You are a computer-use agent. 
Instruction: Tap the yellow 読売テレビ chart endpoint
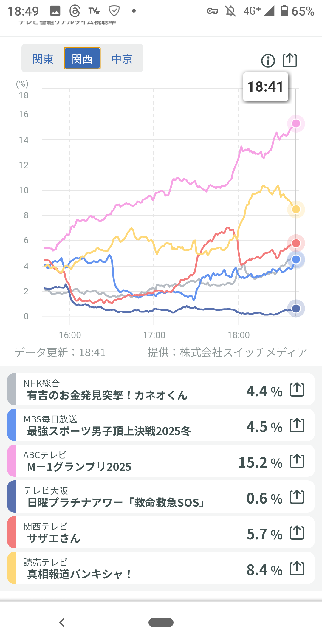pyautogui.click(x=296, y=209)
